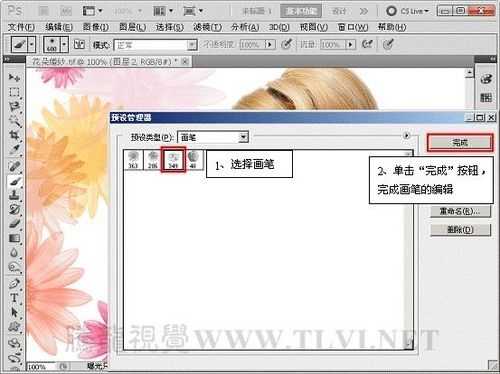Select the Custom Shape tool
This screenshot has height=374, width=500.
pos(14,327)
